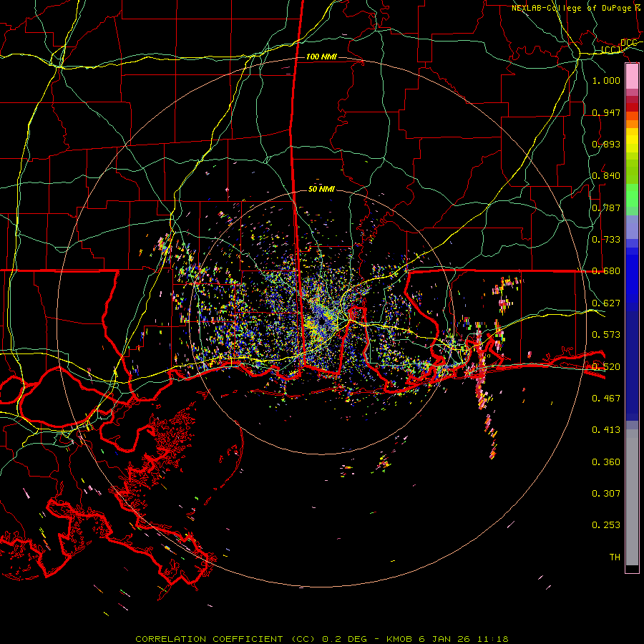This screenshot has width=644, height=644.
Task: Click the 1.000 legend value
Action: point(606,80)
